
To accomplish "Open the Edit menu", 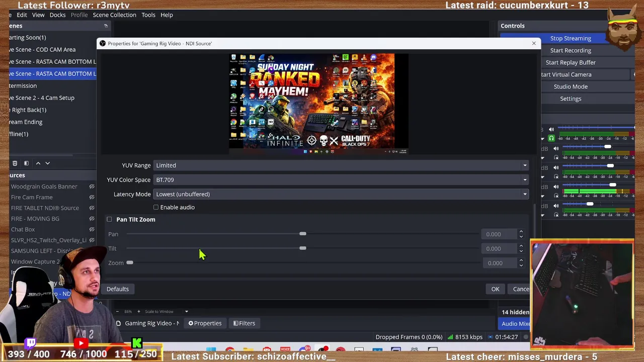I will coord(22,15).
